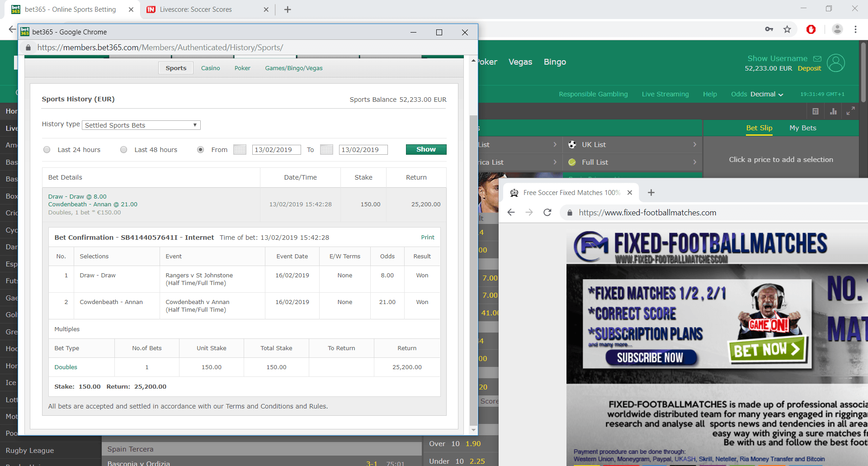The height and width of the screenshot is (466, 868).
Task: Click the green Show button
Action: point(426,149)
